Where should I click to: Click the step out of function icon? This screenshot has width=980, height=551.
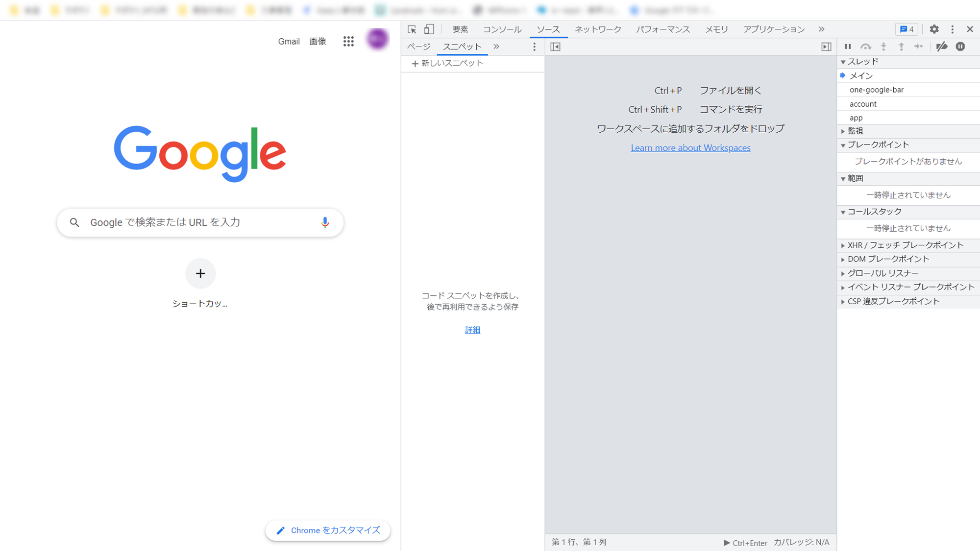pyautogui.click(x=901, y=47)
